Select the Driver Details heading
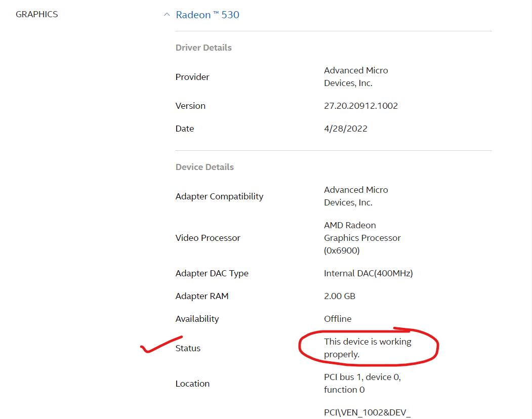The height and width of the screenshot is (419, 532). pyautogui.click(x=203, y=48)
